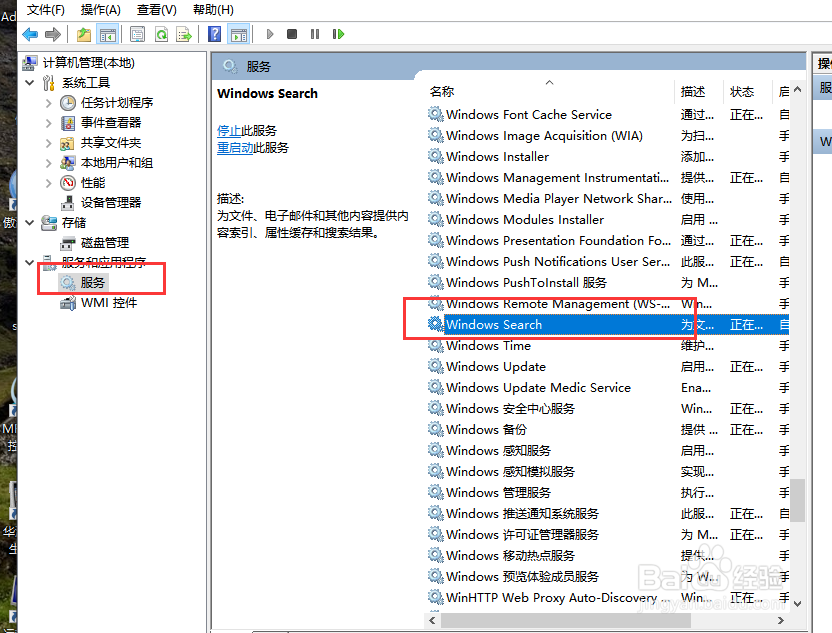Collapse the 系统工具 tree node
Viewport: 832px width, 633px height.
point(30,83)
